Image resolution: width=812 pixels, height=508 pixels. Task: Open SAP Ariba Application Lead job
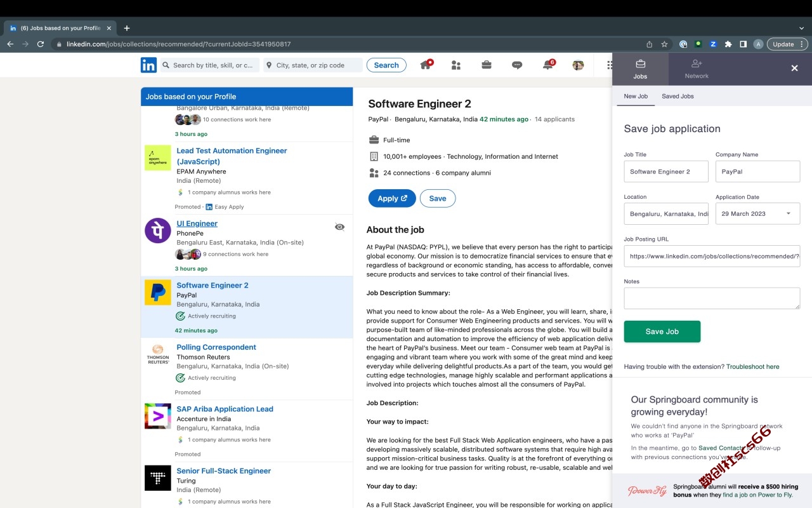225,409
